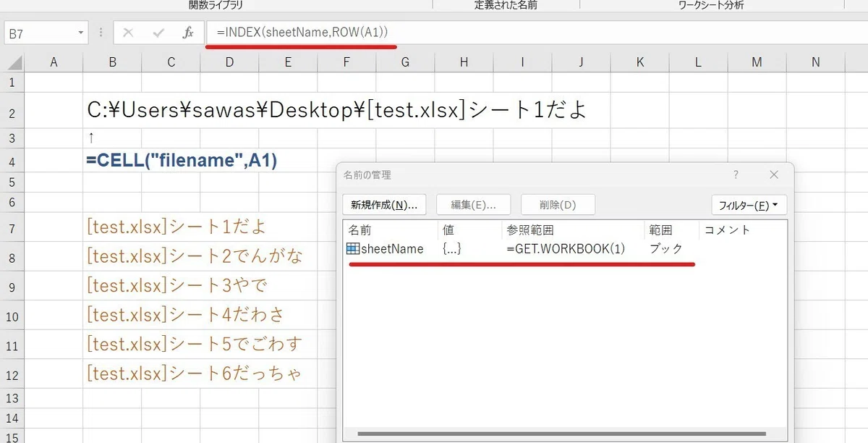The height and width of the screenshot is (443, 868).
Task: Select row 12 header
Action: (12, 374)
